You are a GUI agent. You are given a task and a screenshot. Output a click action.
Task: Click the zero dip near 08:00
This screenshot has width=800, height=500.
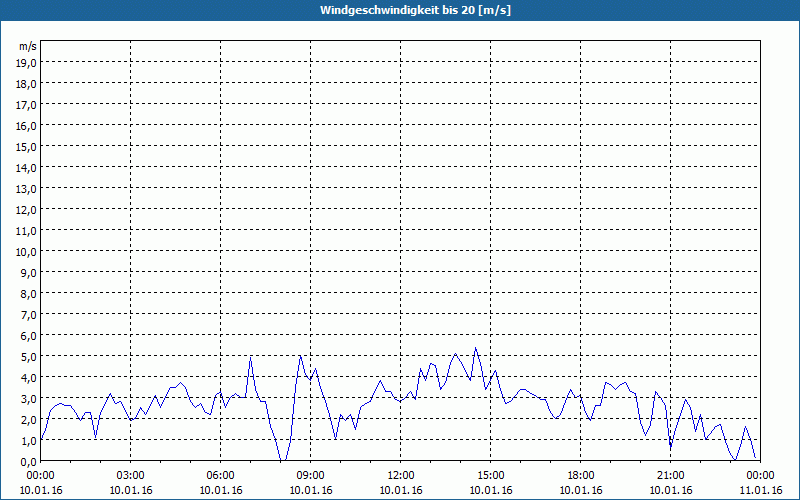pos(283,460)
